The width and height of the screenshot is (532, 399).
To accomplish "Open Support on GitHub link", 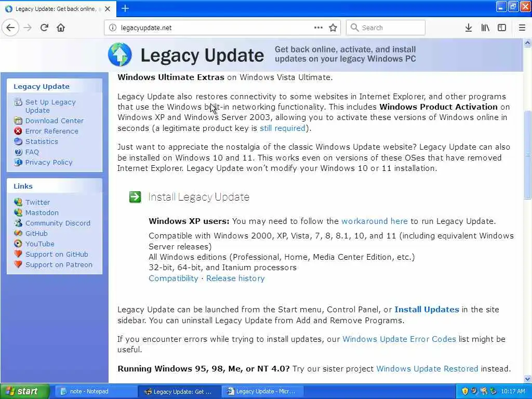I will [57, 255].
